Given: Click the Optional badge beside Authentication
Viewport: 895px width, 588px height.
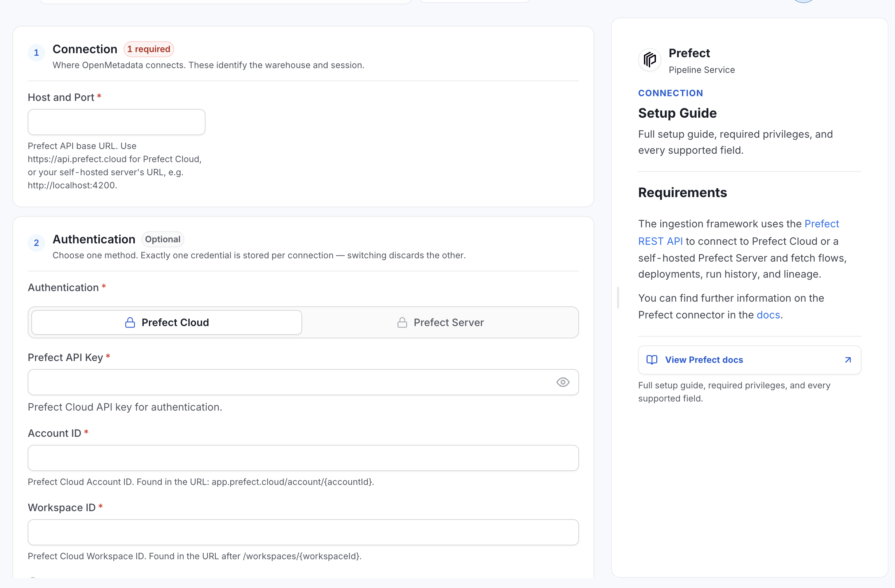Looking at the screenshot, I should coord(163,239).
